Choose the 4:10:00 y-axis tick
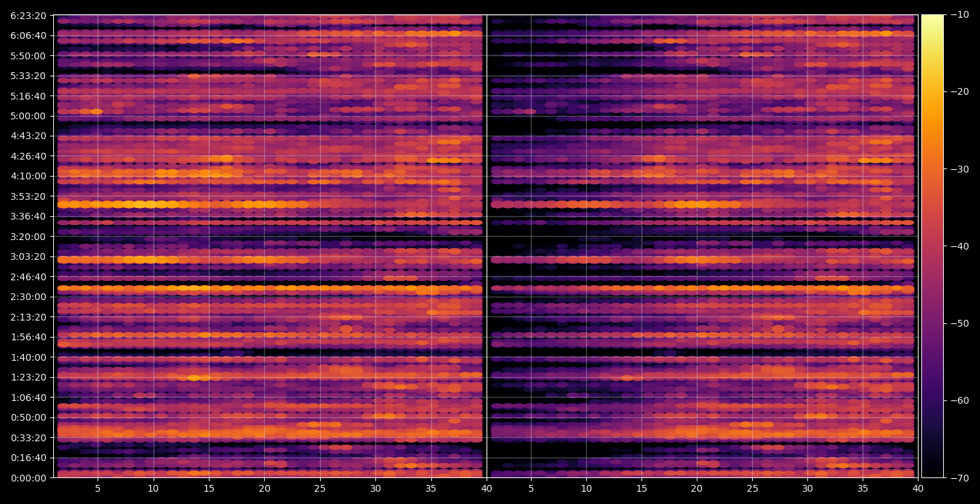 29,176
